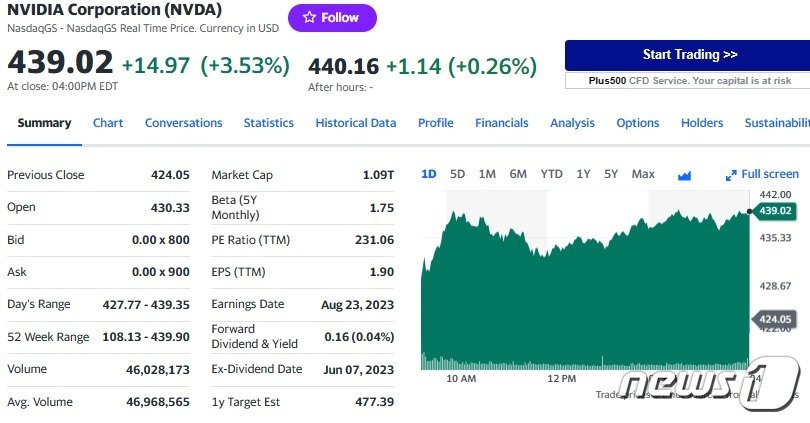Set chart range to YTD
This screenshot has height=423, width=810.
click(551, 174)
